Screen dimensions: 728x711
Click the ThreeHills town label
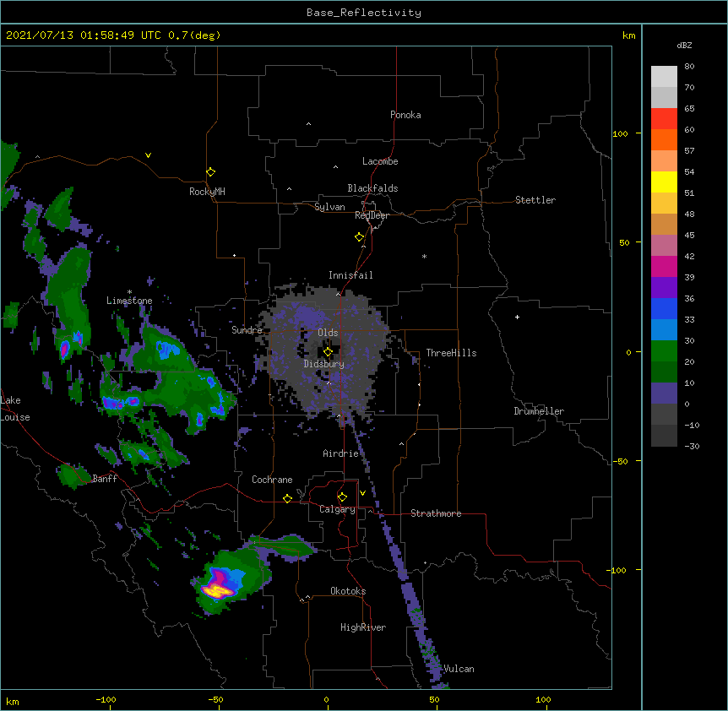pos(451,353)
